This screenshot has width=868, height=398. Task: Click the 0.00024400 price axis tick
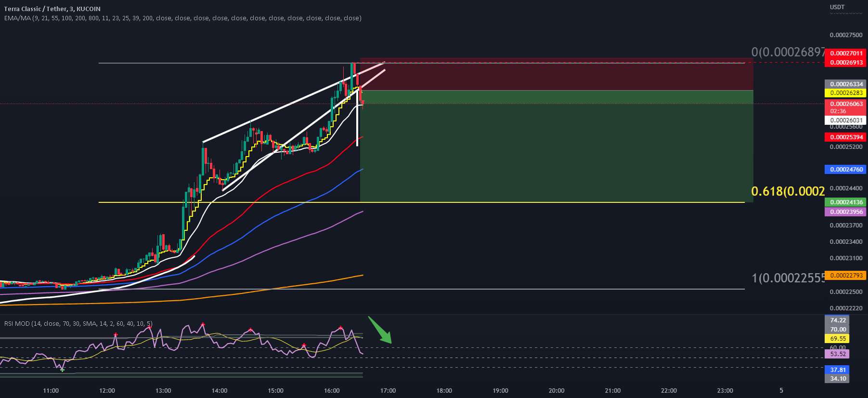[846, 188]
